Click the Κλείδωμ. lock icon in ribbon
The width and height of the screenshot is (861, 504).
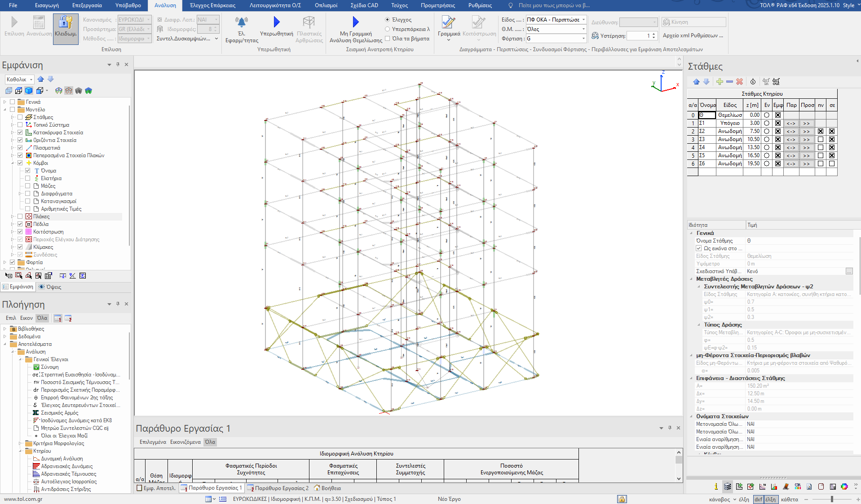[x=66, y=22]
